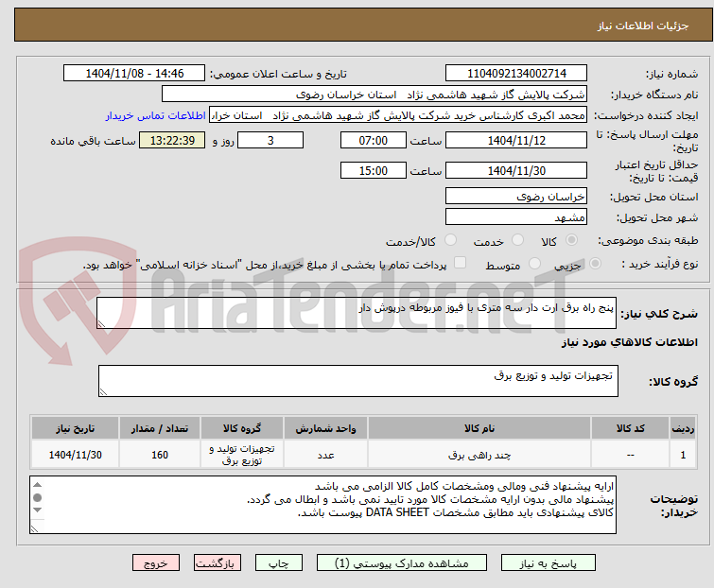Select the کالا radio button
This screenshot has width=714, height=588.
pos(571,240)
